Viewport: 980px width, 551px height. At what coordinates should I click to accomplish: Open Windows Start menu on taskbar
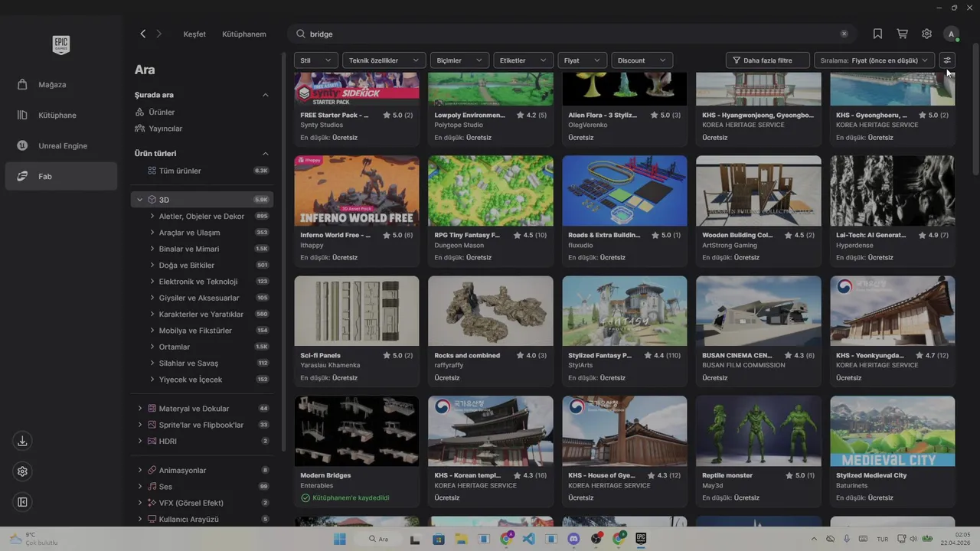tap(339, 539)
